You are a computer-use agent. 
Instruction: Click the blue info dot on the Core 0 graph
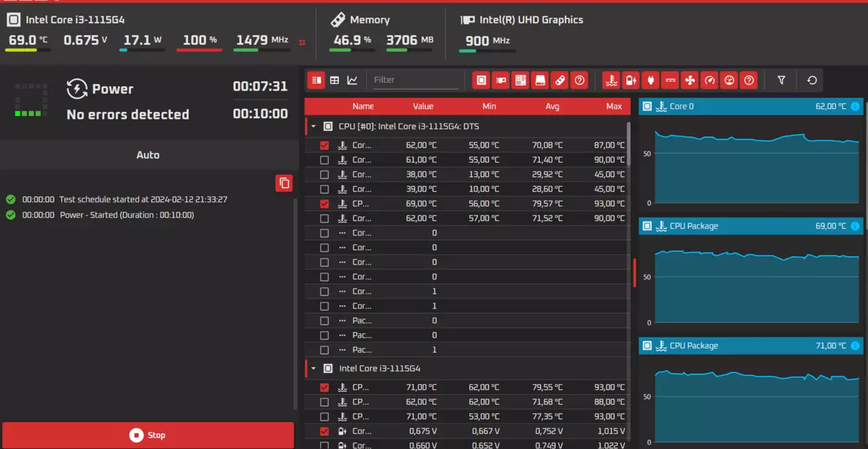pyautogui.click(x=855, y=106)
